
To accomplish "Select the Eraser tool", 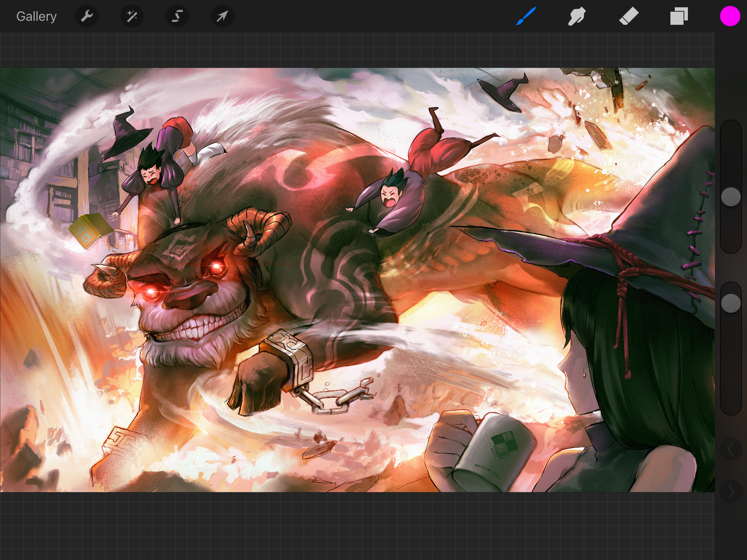I will [628, 16].
